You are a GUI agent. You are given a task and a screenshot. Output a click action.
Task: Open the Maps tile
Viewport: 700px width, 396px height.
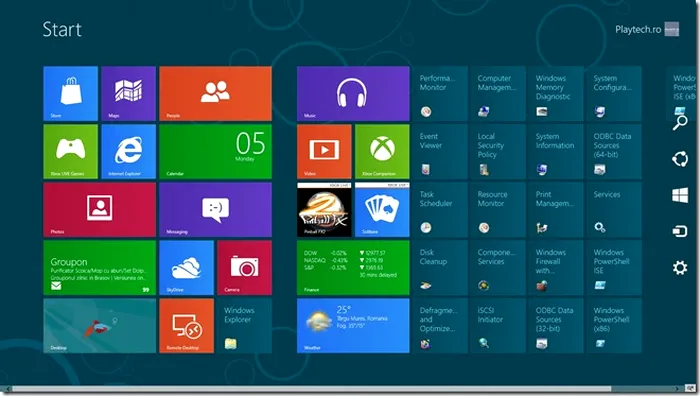tap(129, 93)
